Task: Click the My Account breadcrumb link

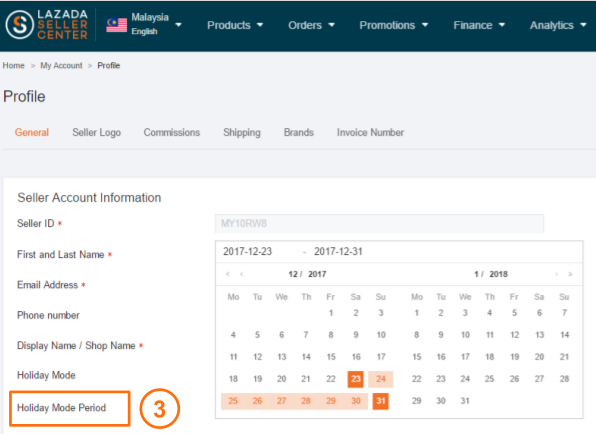Action: click(61, 65)
